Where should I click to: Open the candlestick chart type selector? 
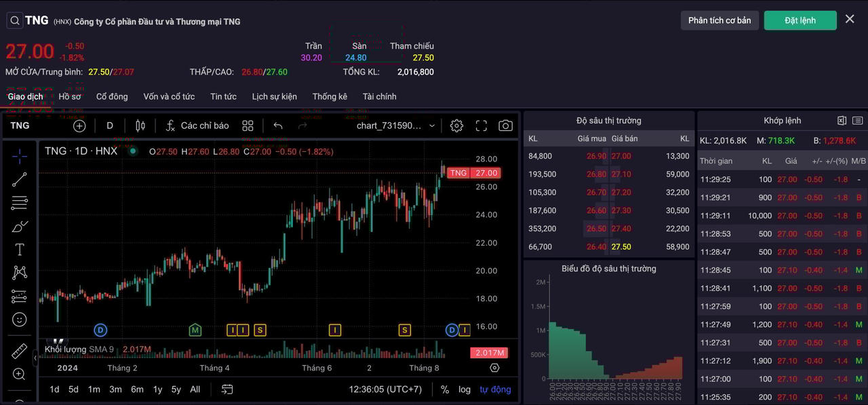140,126
